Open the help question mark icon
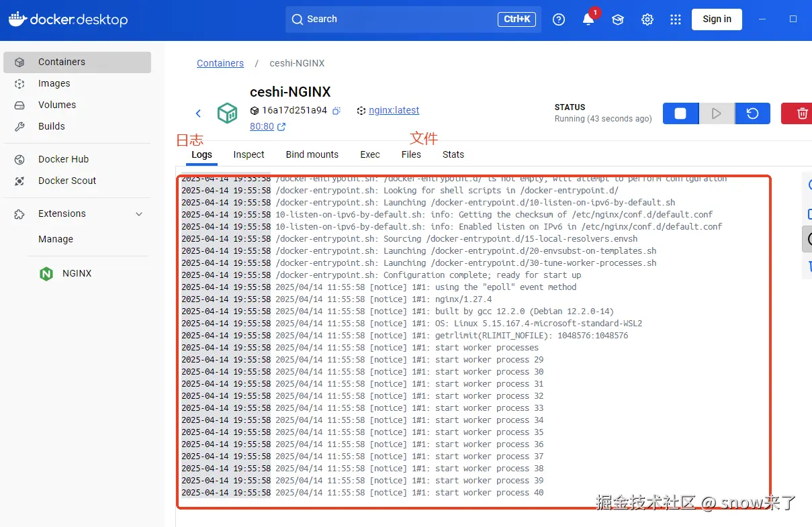 coord(559,19)
